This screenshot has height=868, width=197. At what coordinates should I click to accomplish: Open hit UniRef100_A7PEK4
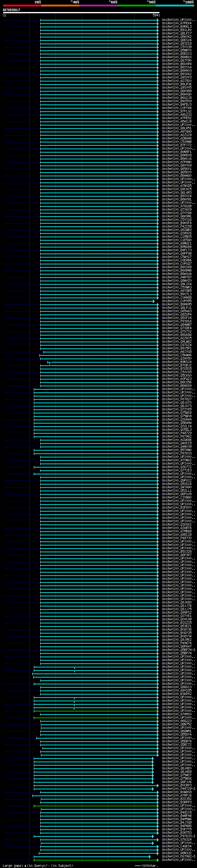coord(177,23)
